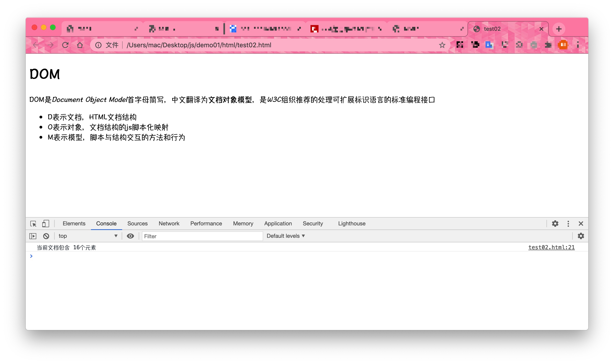The height and width of the screenshot is (364, 614).
Task: Expand the console prompt chevron
Action: click(31, 256)
